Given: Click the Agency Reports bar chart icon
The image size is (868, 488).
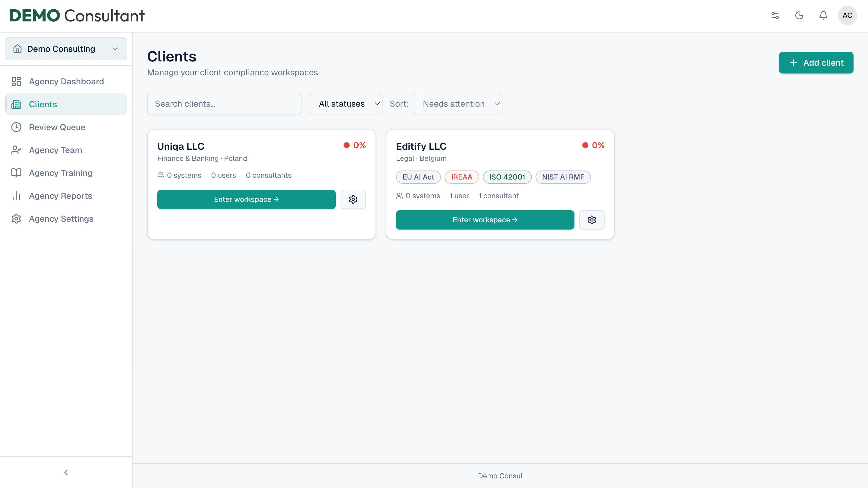Looking at the screenshot, I should [x=16, y=196].
